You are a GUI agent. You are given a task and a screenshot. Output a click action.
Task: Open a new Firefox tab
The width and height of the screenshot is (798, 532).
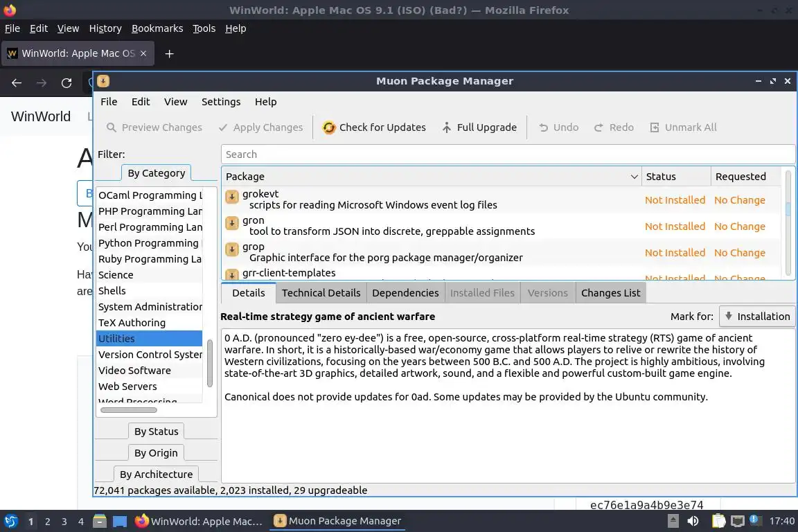point(170,53)
